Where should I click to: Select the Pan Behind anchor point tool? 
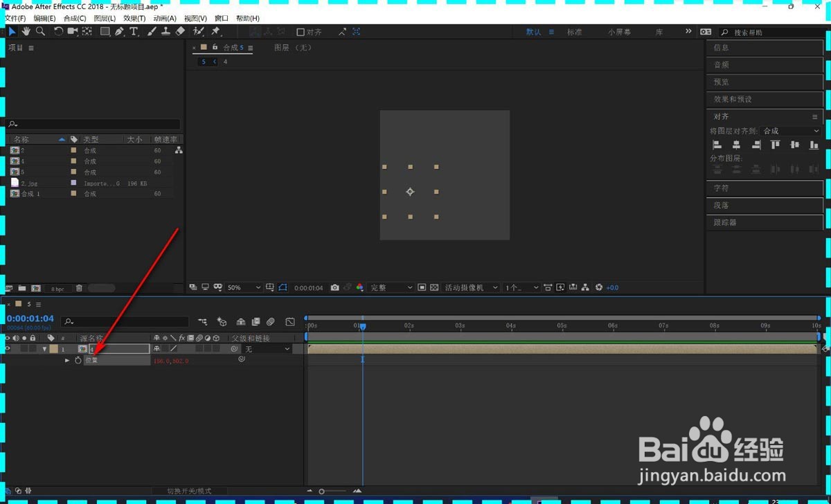(87, 31)
